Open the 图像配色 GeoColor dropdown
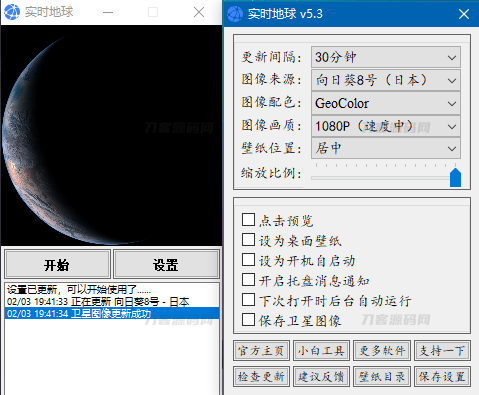 point(386,103)
